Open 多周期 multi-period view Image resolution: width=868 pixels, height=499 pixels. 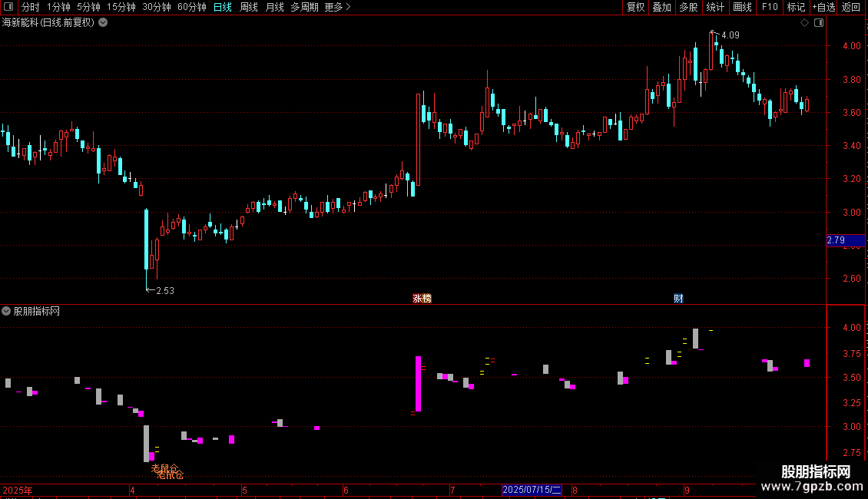coord(304,7)
